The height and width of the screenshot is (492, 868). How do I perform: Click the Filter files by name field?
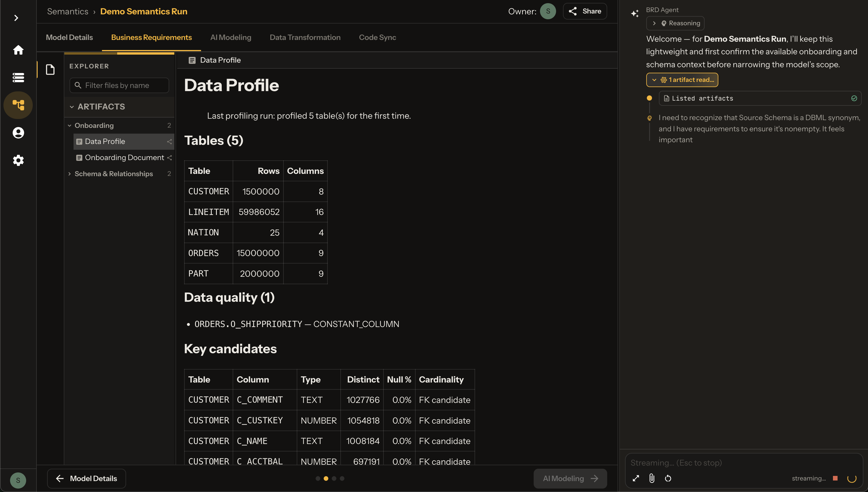point(119,85)
